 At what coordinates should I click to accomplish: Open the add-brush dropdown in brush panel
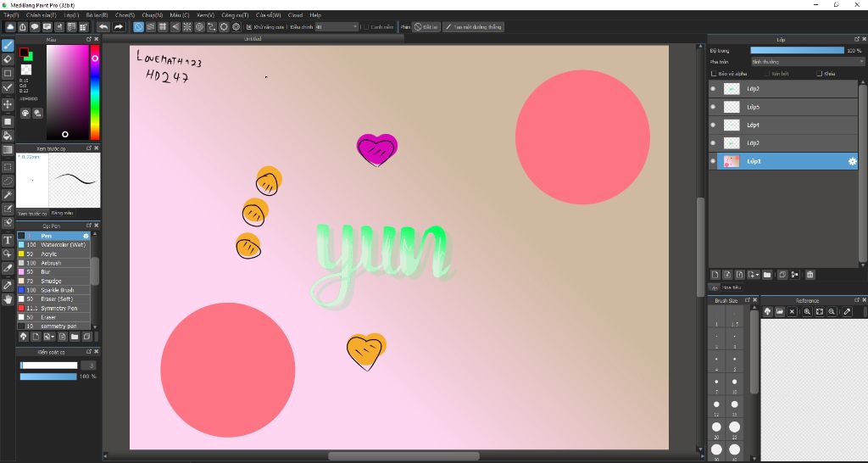[49, 336]
